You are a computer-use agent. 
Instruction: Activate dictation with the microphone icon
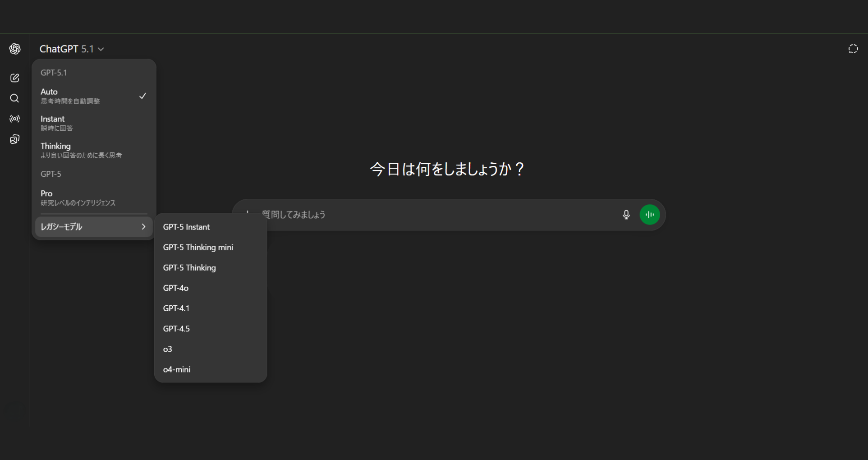(626, 215)
